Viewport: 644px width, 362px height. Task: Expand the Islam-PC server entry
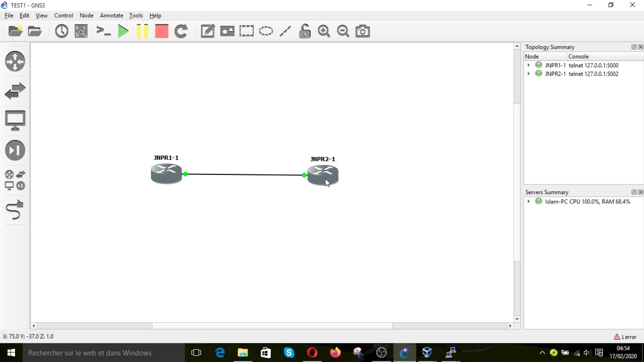[x=528, y=202]
